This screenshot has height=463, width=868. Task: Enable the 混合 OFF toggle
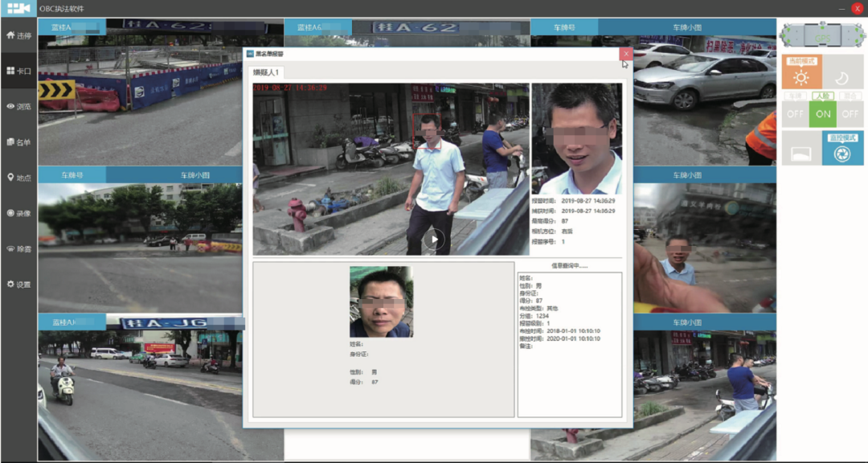pyautogui.click(x=850, y=114)
